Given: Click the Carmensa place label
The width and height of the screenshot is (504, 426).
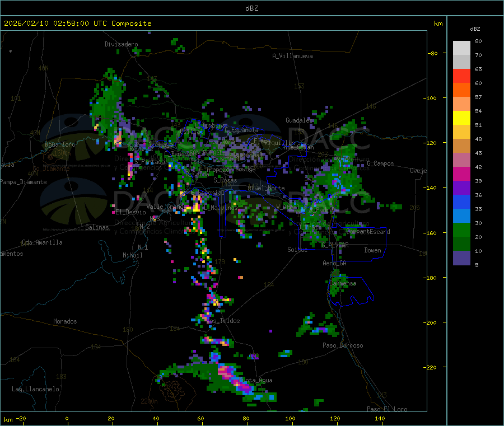Looking at the screenshot, I should [x=343, y=284].
